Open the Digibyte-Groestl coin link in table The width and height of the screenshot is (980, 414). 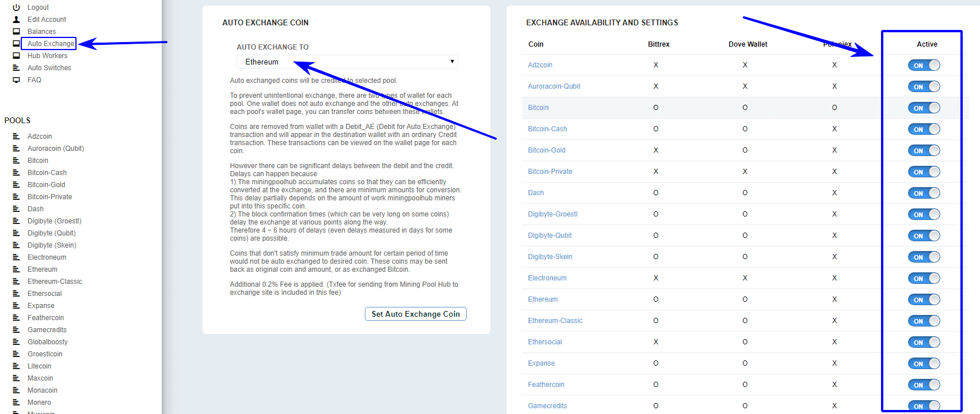pyautogui.click(x=553, y=214)
